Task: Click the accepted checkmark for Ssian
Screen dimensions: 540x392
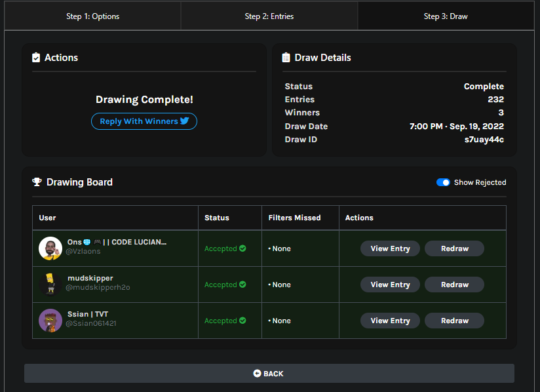Action: (242, 321)
